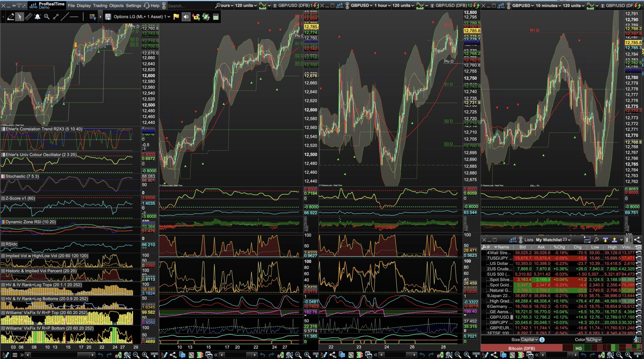Click the yellow flag icon

(176, 17)
